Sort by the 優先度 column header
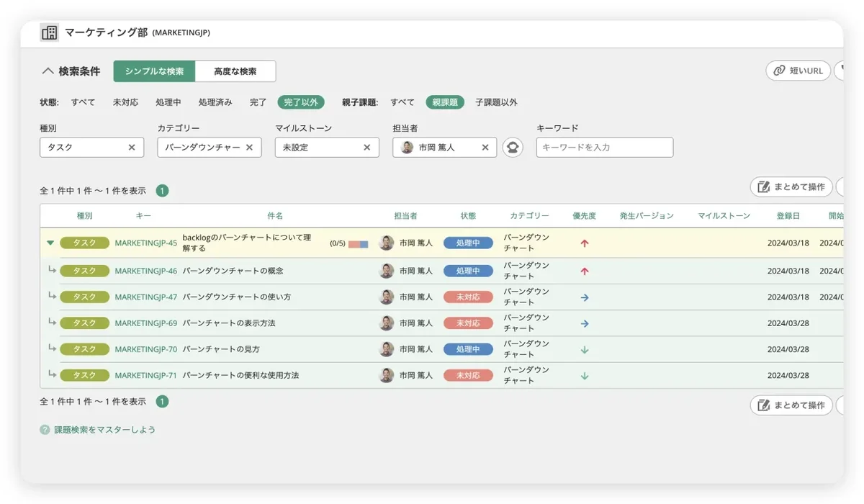The height and width of the screenshot is (504, 864). coord(585,216)
